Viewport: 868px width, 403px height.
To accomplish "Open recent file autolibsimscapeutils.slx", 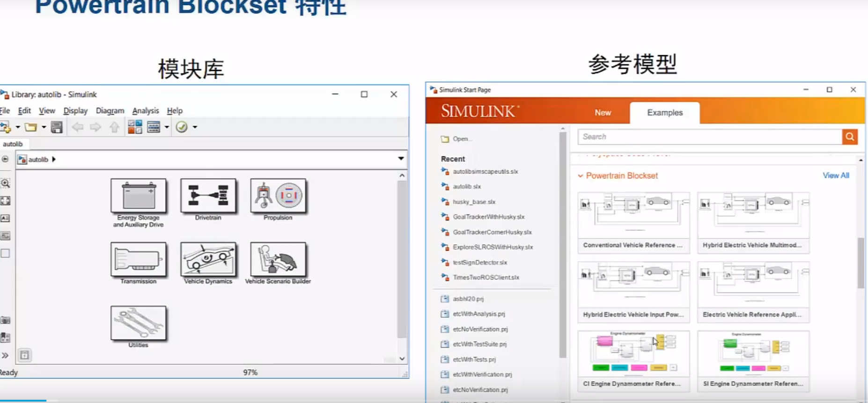I will pyautogui.click(x=485, y=171).
